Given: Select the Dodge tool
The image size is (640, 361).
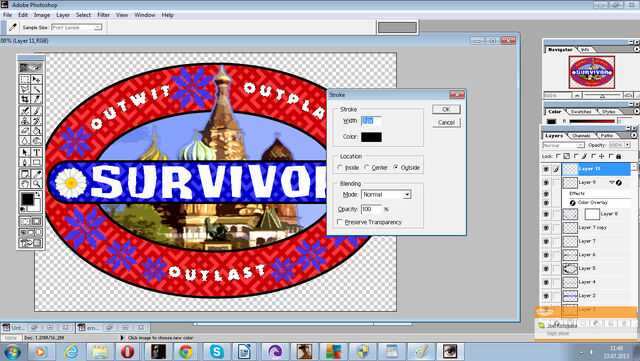Looking at the screenshot, I should pos(36,141).
